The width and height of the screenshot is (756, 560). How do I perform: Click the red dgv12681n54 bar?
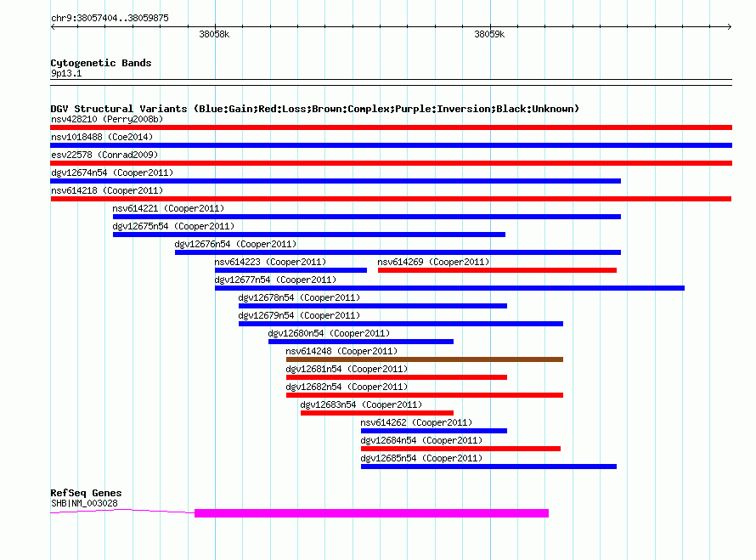tap(397, 377)
